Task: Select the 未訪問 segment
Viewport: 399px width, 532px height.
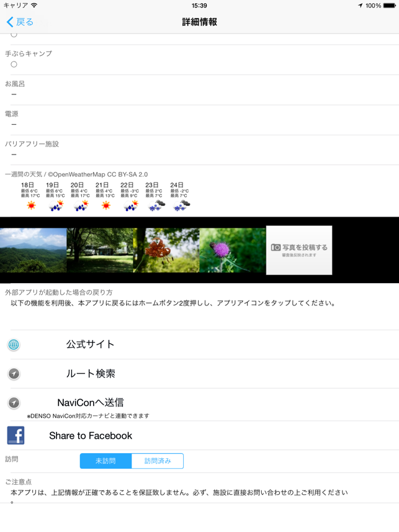Action: 105,461
